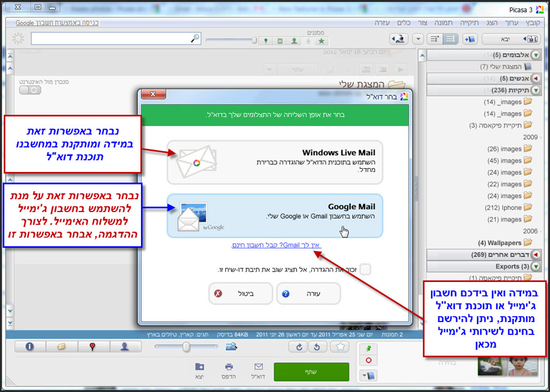550x392 pixels.
Task: Clear the photo tray red circle
Action: click(x=369, y=360)
